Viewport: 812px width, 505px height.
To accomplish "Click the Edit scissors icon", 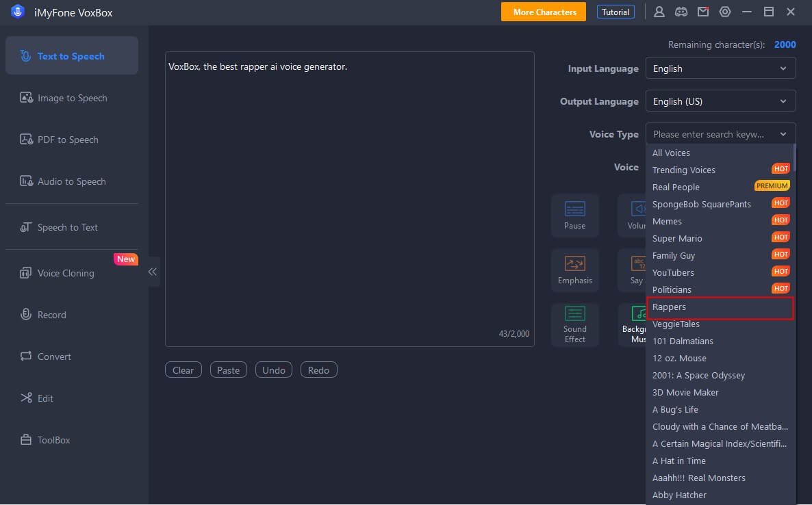I will tap(26, 398).
